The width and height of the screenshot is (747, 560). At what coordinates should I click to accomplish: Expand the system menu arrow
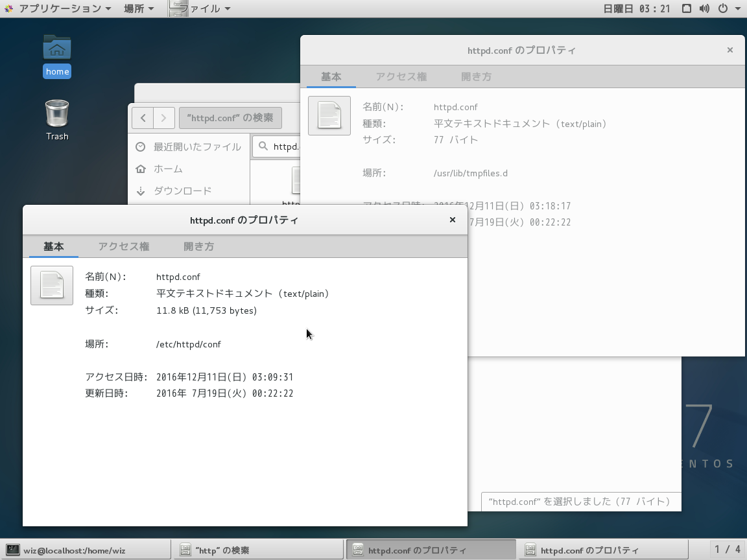click(738, 8)
